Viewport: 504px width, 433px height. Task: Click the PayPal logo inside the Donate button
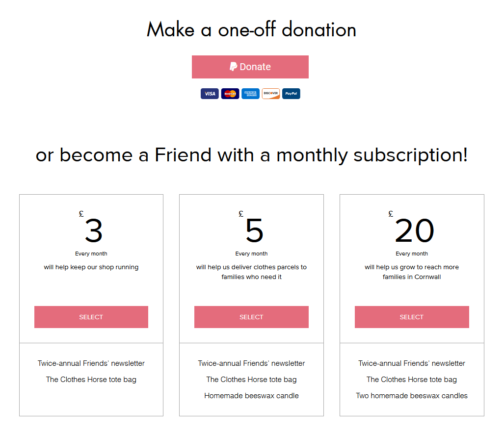234,67
